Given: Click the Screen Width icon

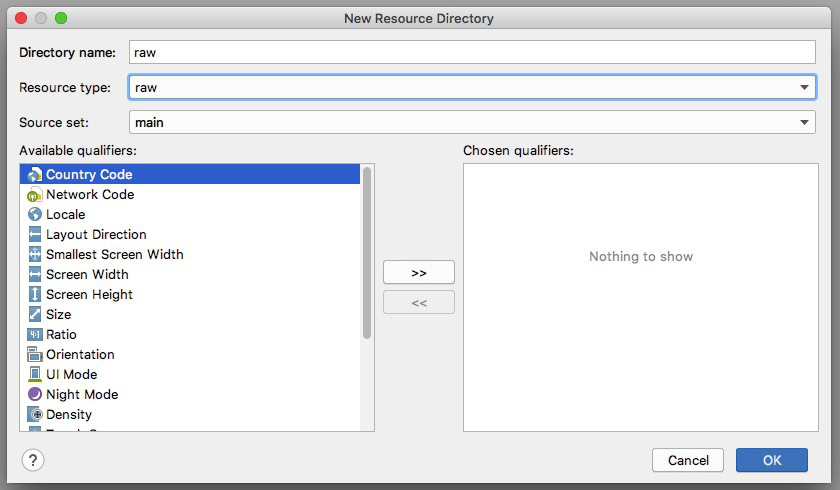Looking at the screenshot, I should coord(34,275).
